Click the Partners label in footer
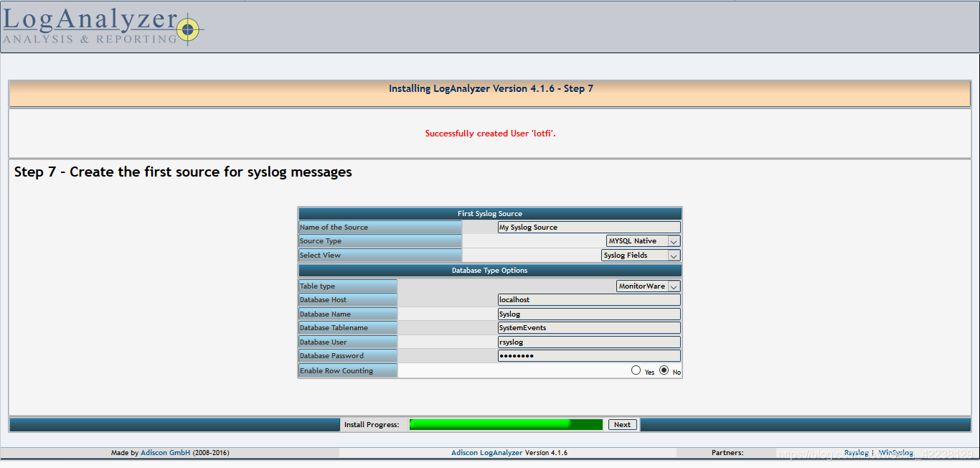This screenshot has width=980, height=468. pos(727,453)
